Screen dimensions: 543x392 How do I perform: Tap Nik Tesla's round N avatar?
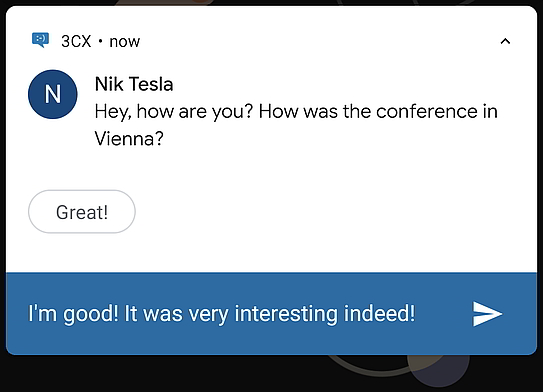(53, 94)
